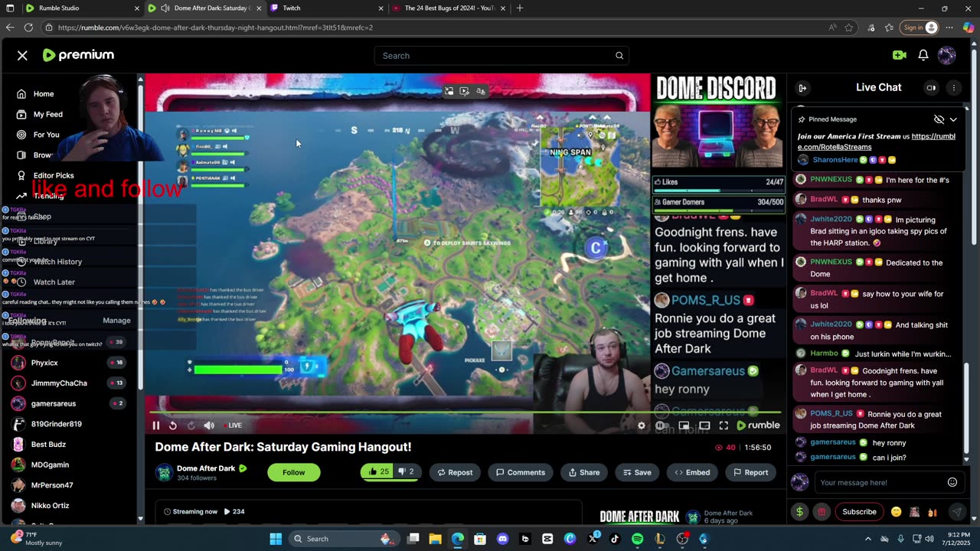Image resolution: width=980 pixels, height=551 pixels.
Task: Open Watch Later in the sidebar
Action: tap(54, 282)
